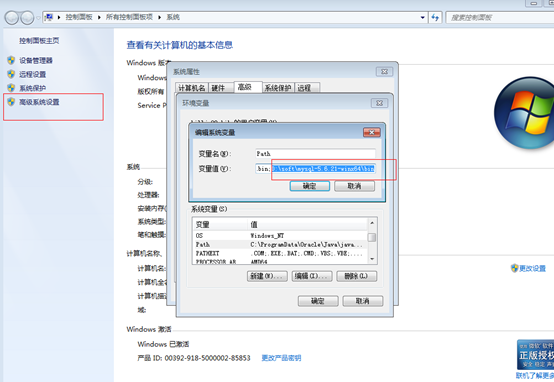Viewport: 554px width, 382px height.
Task: Switch to 计算机名 tab in System Properties
Action: (x=191, y=88)
